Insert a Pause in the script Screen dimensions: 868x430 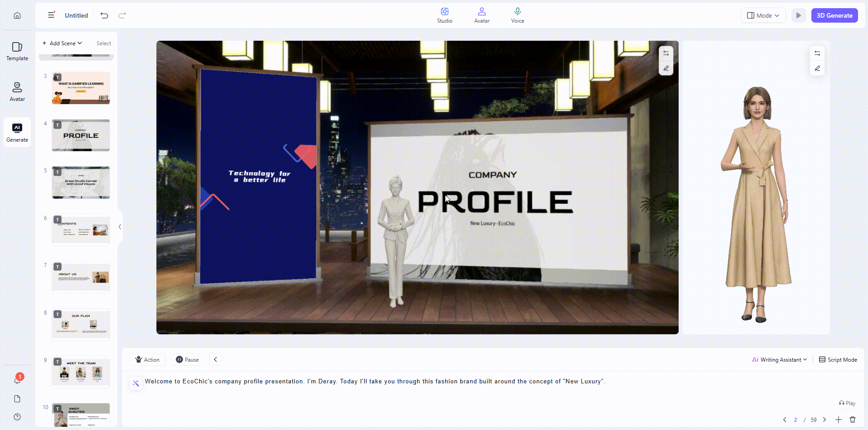(x=187, y=359)
